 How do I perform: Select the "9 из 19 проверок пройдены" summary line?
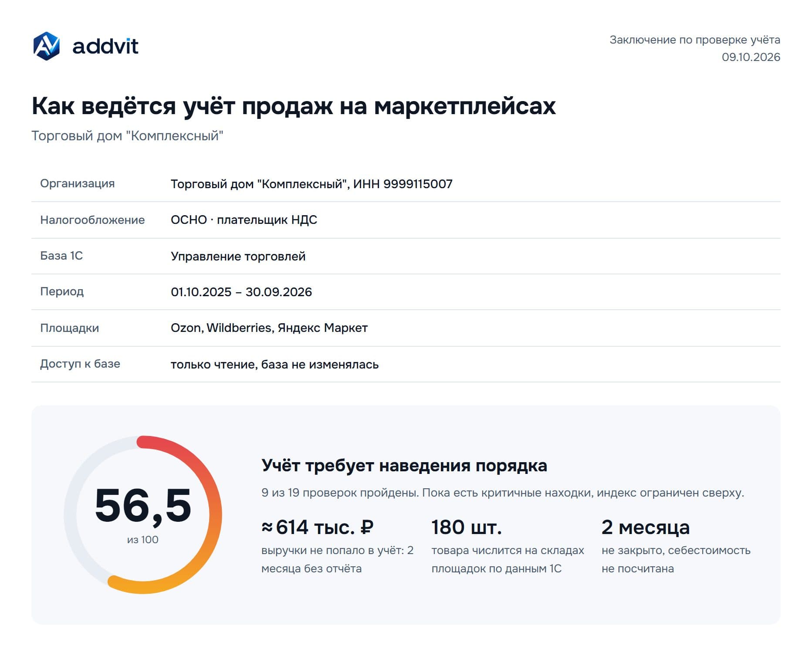click(x=503, y=493)
